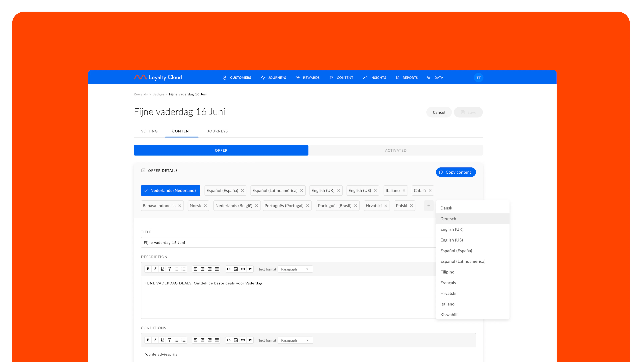The height and width of the screenshot is (362, 644).
Task: Underline text in Conditions editor
Action: tap(162, 340)
